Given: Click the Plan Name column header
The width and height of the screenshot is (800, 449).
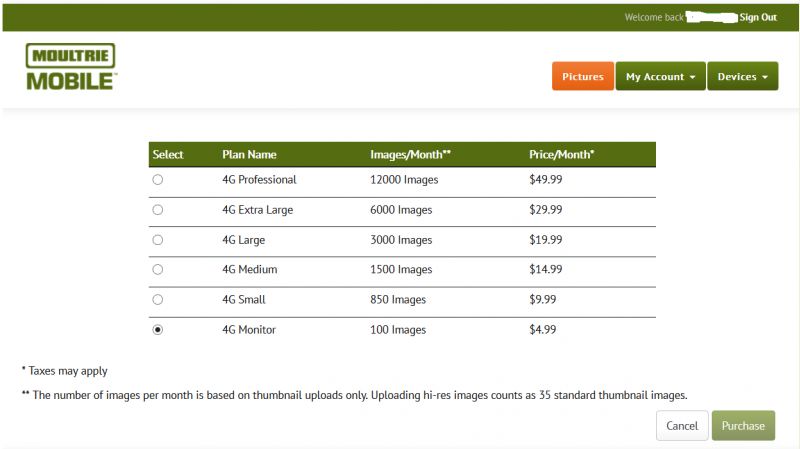Looking at the screenshot, I should point(249,155).
